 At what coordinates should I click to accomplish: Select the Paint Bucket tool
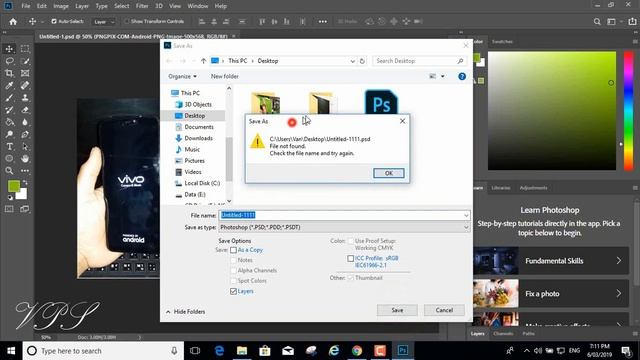[x=9, y=122]
